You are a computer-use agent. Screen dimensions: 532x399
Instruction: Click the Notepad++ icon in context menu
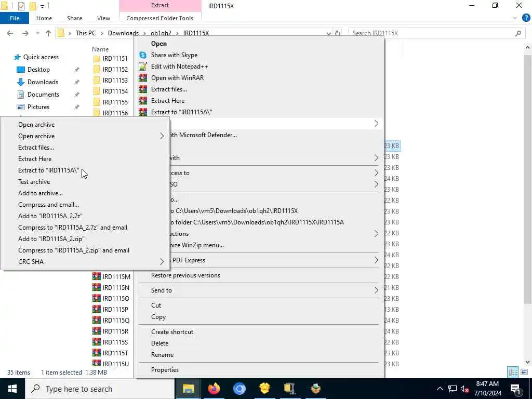click(143, 66)
